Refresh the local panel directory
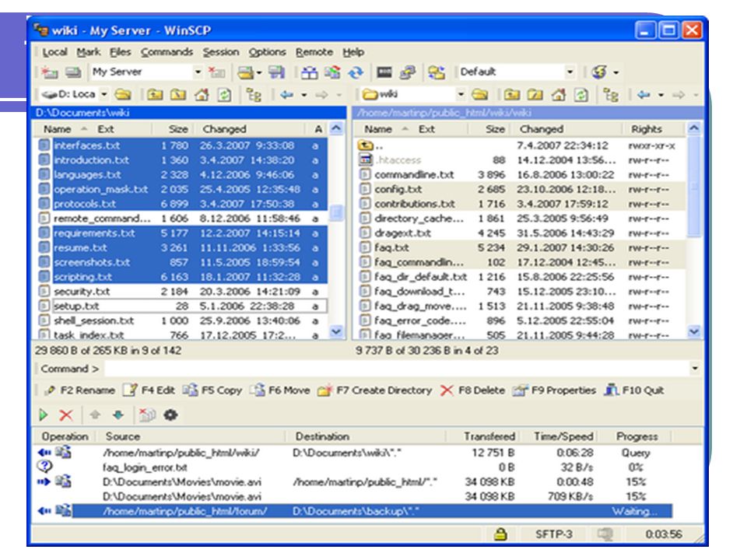The image size is (747, 560). [x=224, y=95]
